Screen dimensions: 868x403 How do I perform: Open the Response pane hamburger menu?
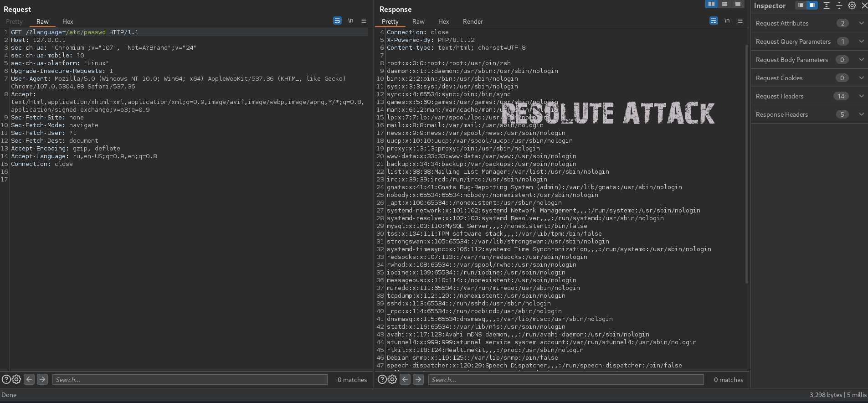(740, 21)
